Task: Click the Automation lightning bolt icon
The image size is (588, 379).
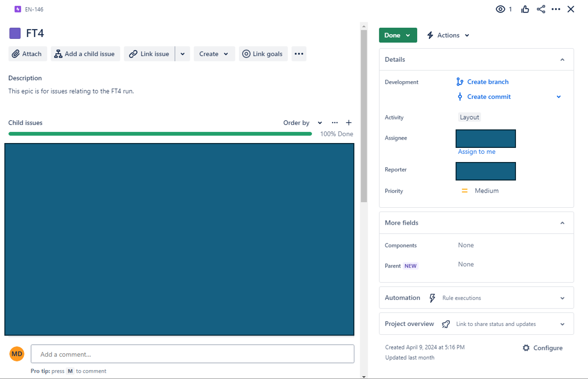Action: (432, 298)
